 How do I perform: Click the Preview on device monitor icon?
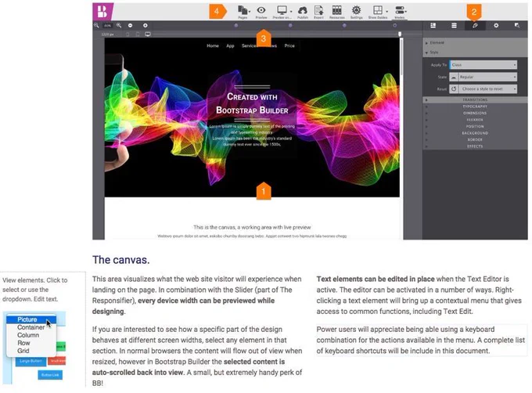tap(282, 10)
